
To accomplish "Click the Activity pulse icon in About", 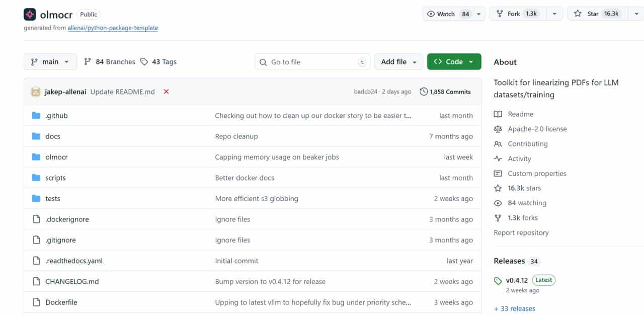I will (498, 159).
